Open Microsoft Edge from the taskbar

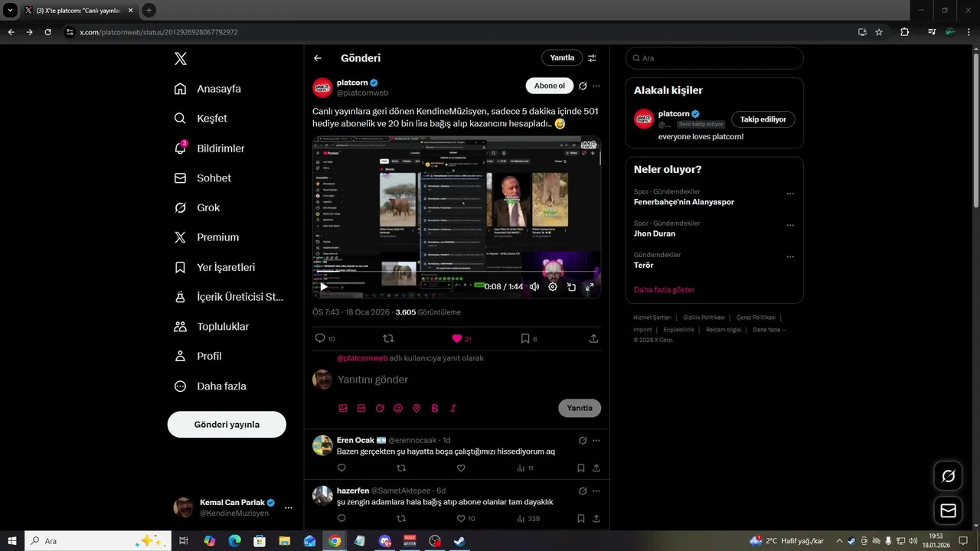pyautogui.click(x=234, y=541)
